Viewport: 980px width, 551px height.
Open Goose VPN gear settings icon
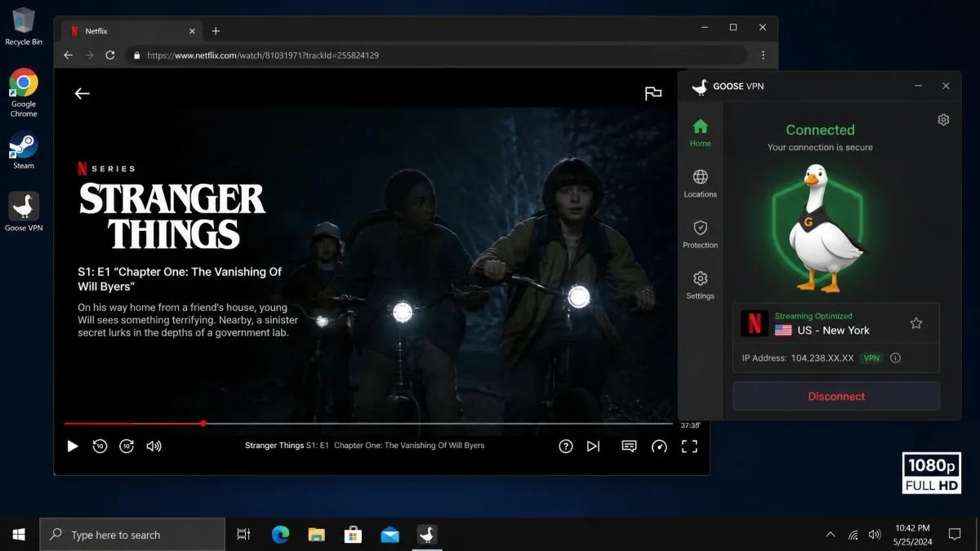click(x=943, y=120)
